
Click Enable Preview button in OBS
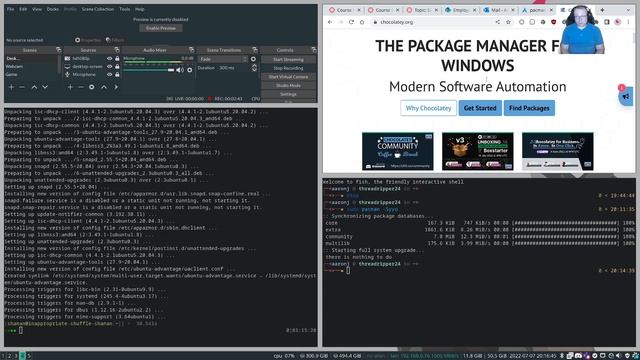(x=161, y=28)
